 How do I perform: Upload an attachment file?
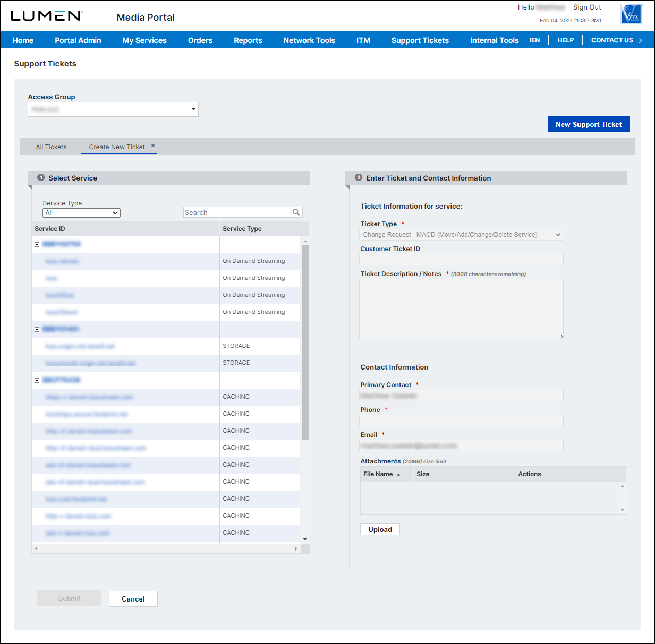coord(380,529)
